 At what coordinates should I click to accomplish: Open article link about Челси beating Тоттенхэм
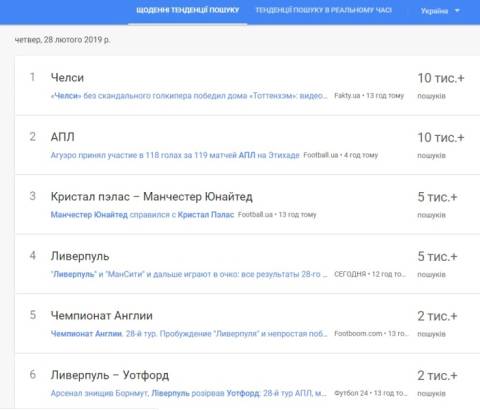pyautogui.click(x=189, y=96)
